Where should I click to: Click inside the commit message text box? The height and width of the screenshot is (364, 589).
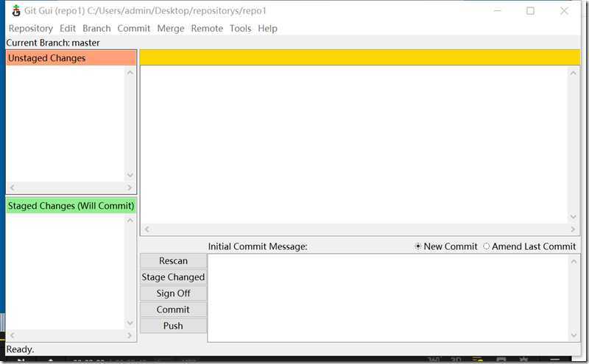click(388, 298)
